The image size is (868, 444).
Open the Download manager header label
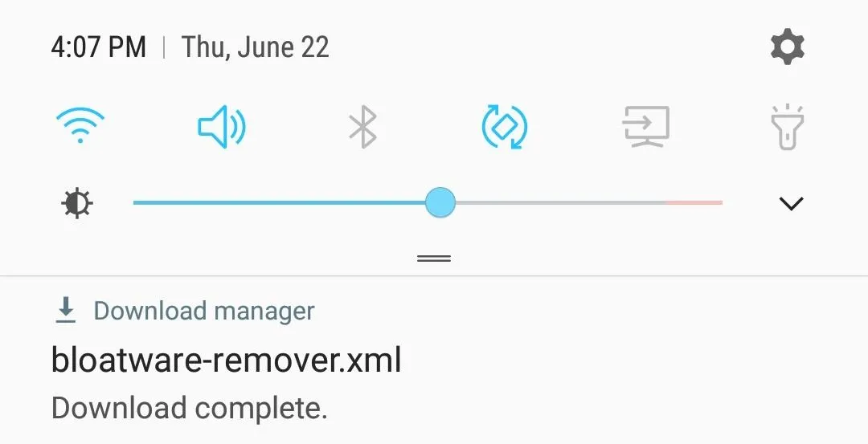point(204,311)
